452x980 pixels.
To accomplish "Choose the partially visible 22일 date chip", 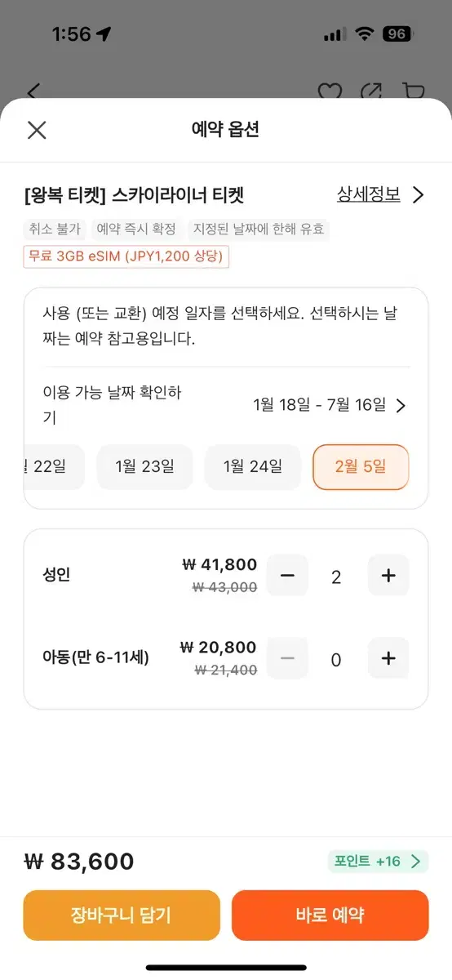I will (x=55, y=467).
